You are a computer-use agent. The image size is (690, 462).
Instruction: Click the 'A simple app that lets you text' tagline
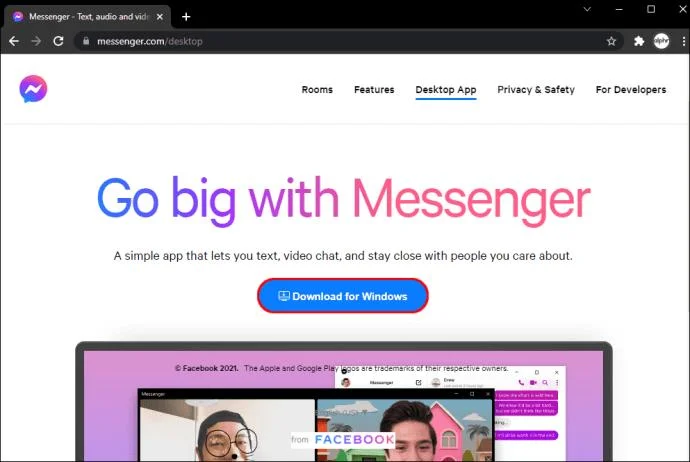(343, 256)
